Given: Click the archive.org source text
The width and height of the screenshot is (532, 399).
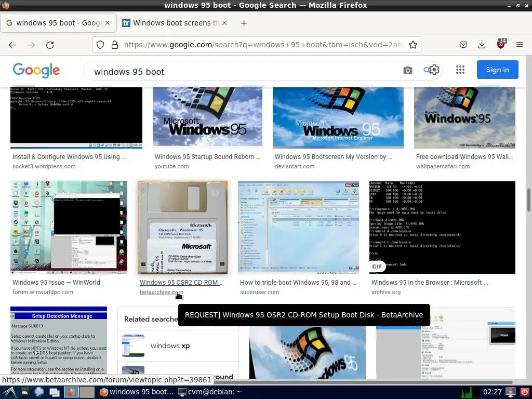Looking at the screenshot, I should [386, 292].
